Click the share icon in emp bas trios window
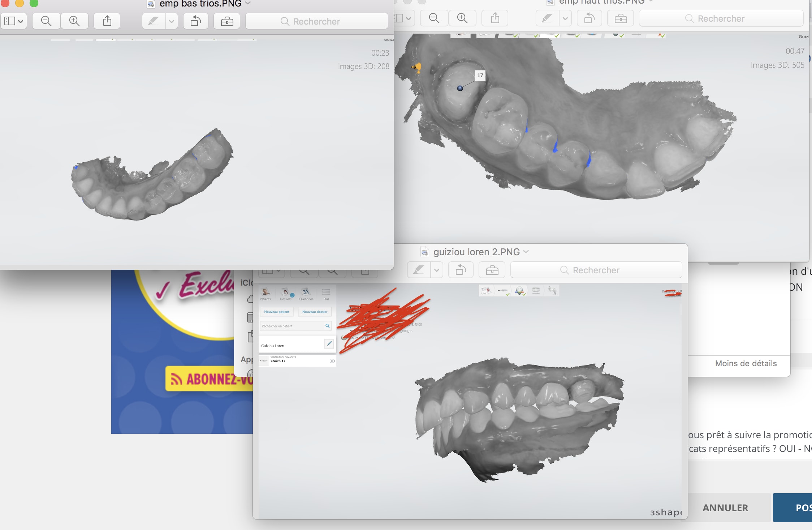812x530 pixels. 107,21
